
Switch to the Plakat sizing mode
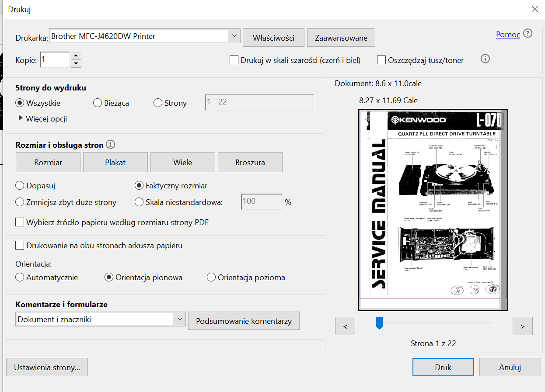[115, 163]
